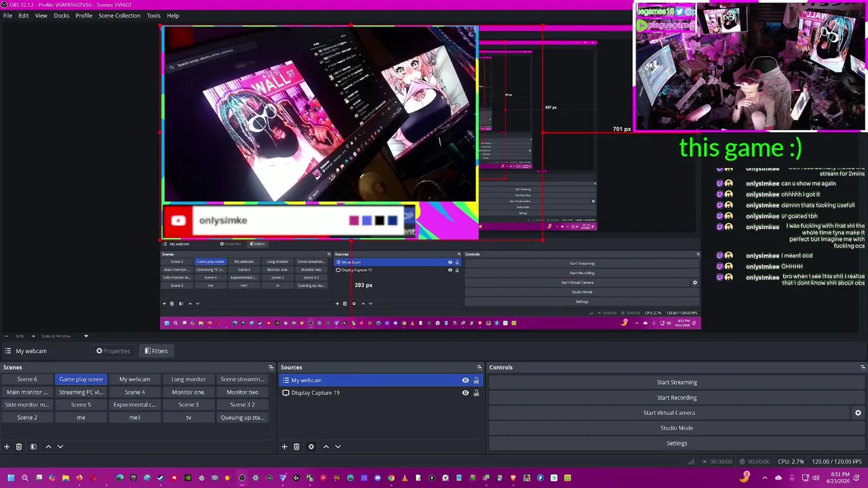Image resolution: width=868 pixels, height=488 pixels.
Task: Zoom in preview with plus icon
Action: 33,336
